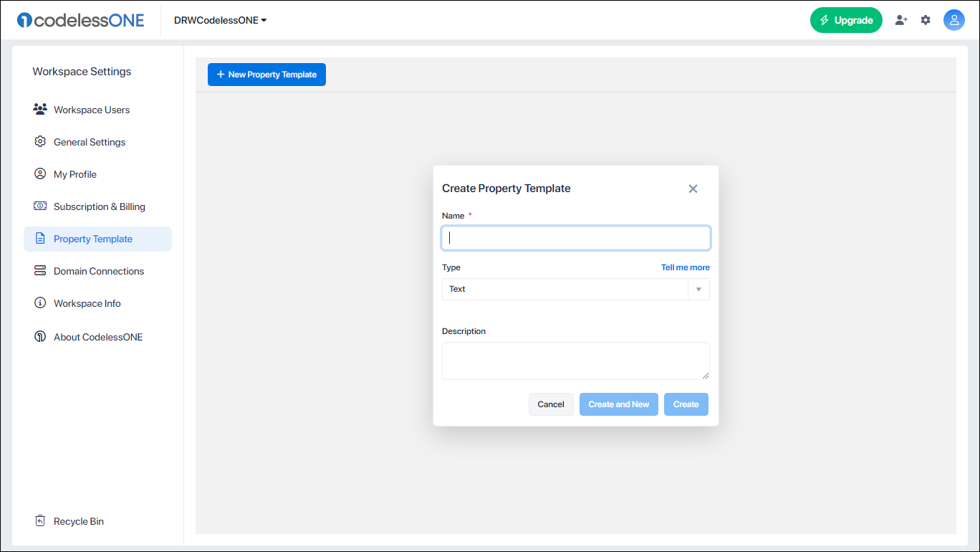Select Property Template in the sidebar

pyautogui.click(x=92, y=238)
